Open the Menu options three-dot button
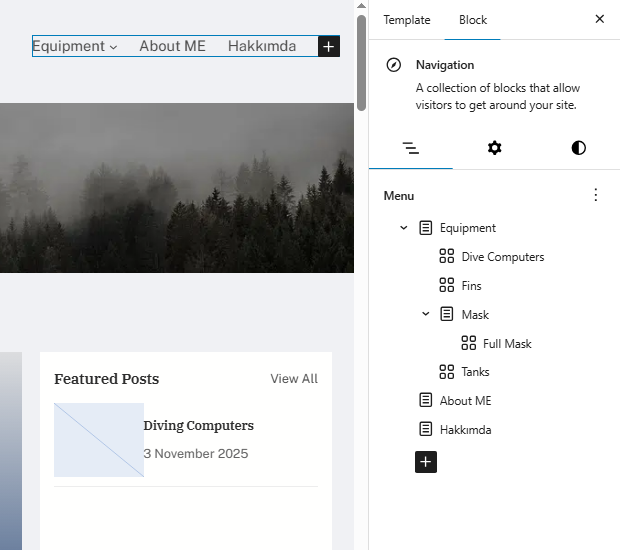Viewport: 620px width, 550px height. pyautogui.click(x=596, y=195)
